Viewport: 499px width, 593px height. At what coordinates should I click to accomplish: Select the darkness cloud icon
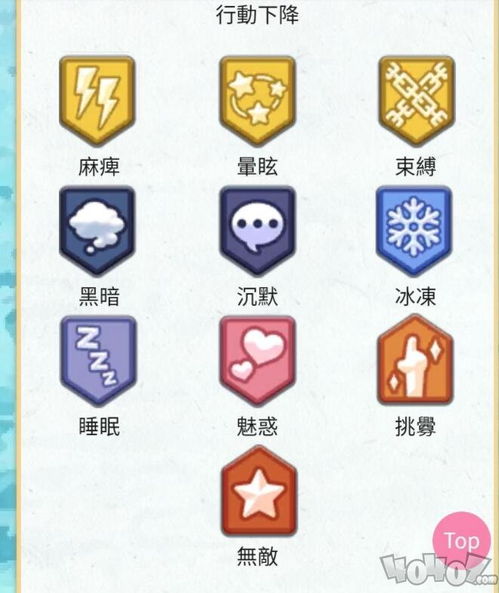[97, 231]
